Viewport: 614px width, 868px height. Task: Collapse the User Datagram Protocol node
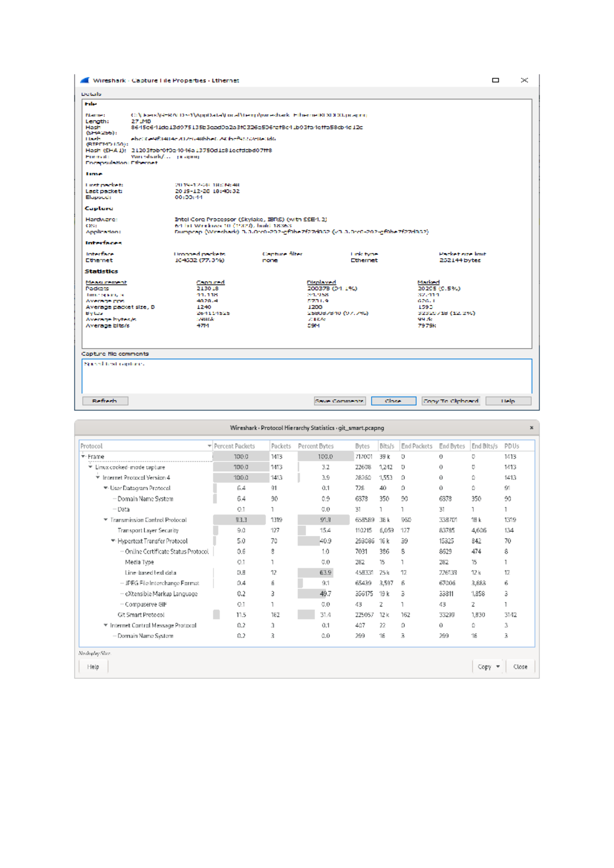click(x=106, y=488)
